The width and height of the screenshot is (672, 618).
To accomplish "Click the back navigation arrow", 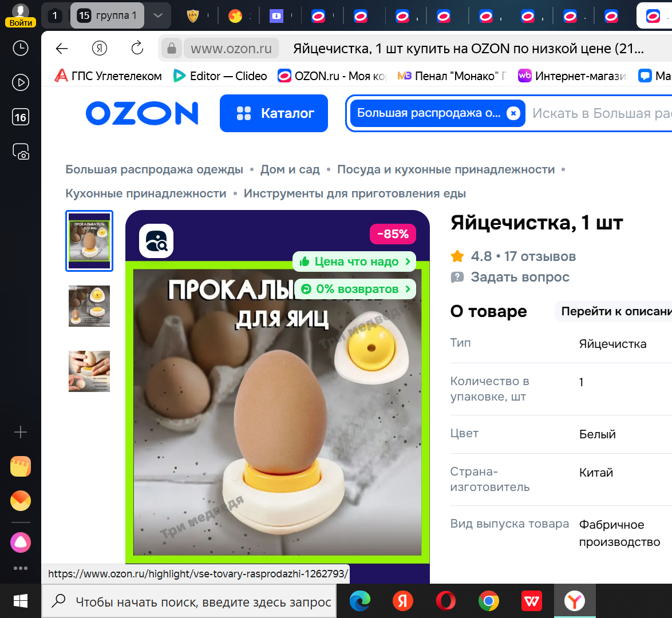I will click(x=61, y=49).
